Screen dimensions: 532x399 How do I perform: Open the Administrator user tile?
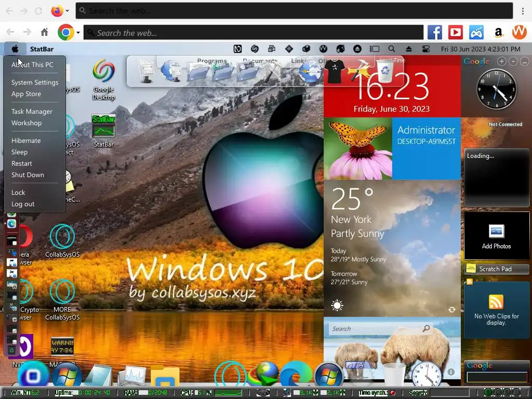[426, 148]
